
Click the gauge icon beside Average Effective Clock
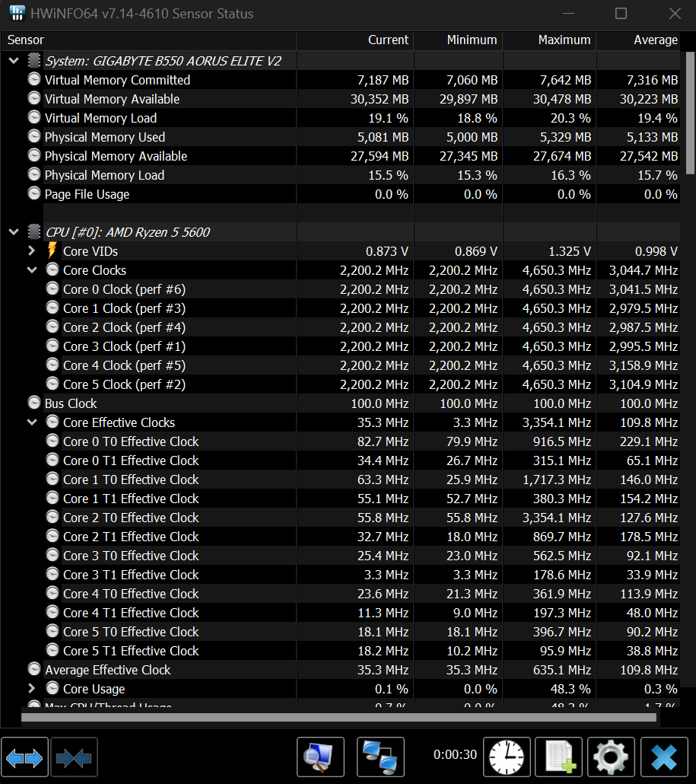(34, 669)
